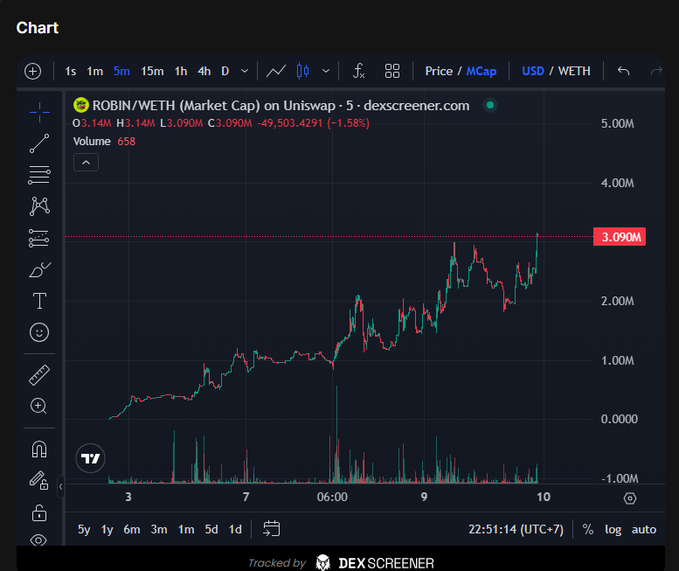The height and width of the screenshot is (571, 679).
Task: Set date range to 1d
Action: 235,529
